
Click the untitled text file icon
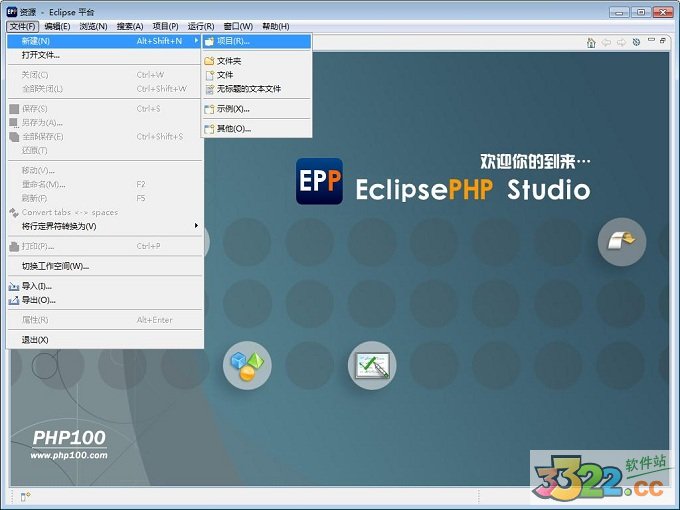pos(209,89)
